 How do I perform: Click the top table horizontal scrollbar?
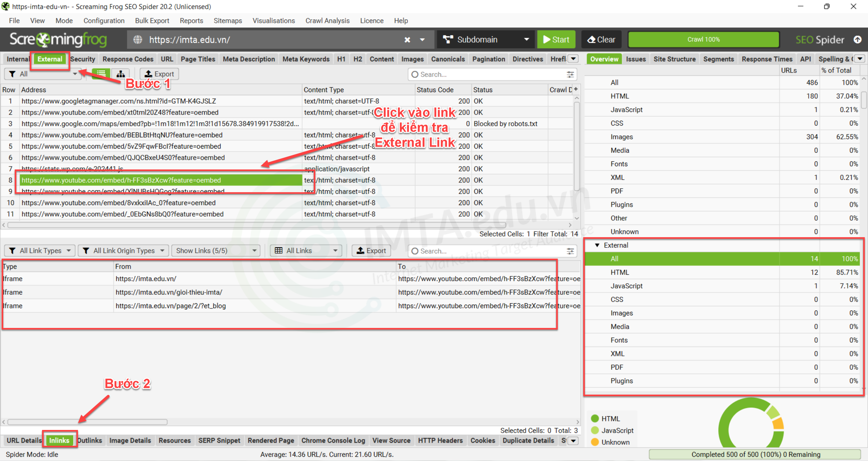click(257, 225)
